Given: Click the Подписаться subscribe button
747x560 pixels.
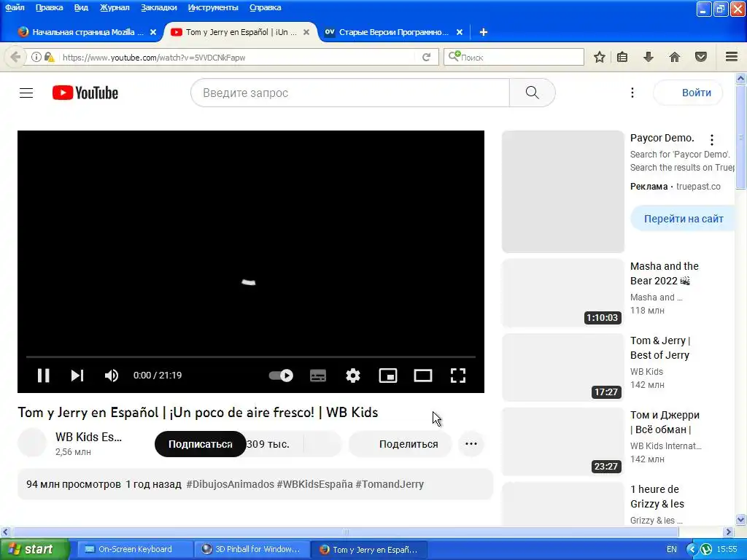Looking at the screenshot, I should click(200, 444).
